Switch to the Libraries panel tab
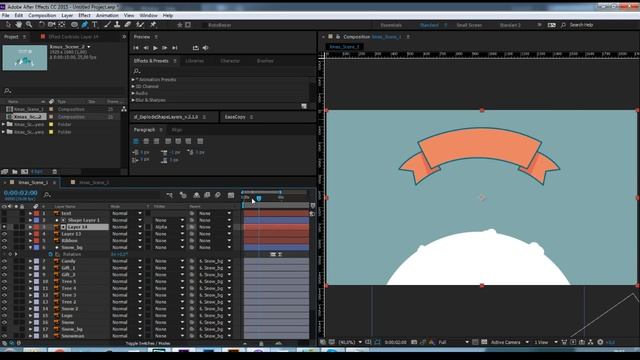This screenshot has height=360, width=640. click(195, 61)
